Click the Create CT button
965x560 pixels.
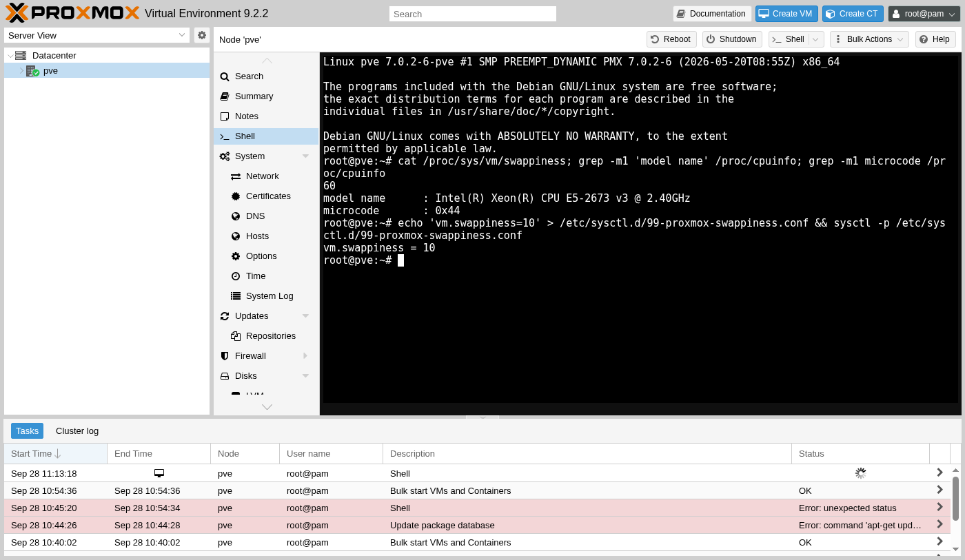click(x=853, y=14)
